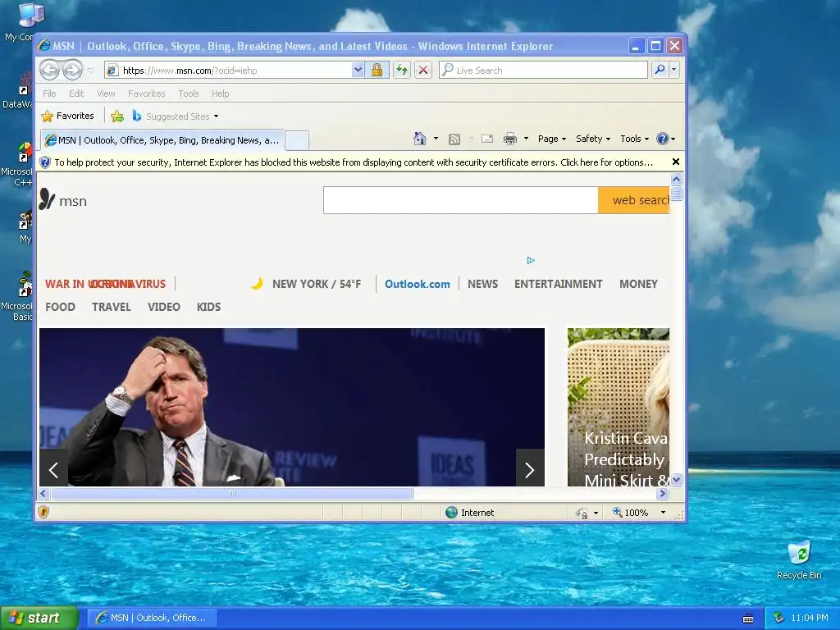Go back with the Back arrow button
Viewport: 840px width, 630px height.
tap(50, 71)
